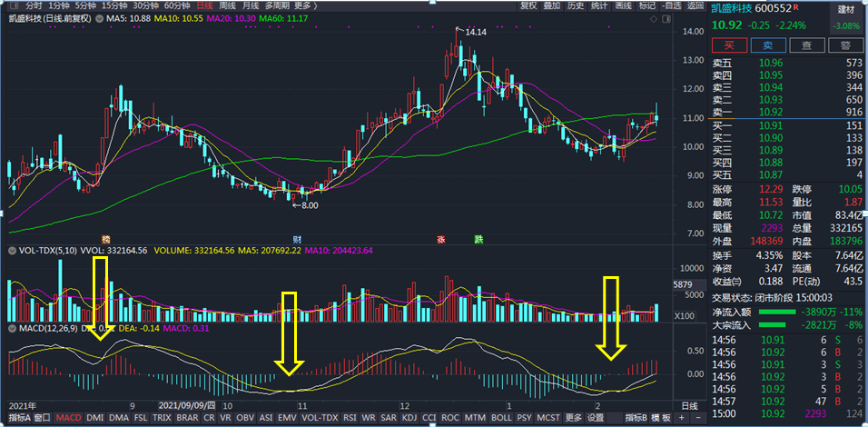Image resolution: width=868 pixels, height=427 pixels.
Task: Click the 警 alert button
Action: (x=846, y=45)
